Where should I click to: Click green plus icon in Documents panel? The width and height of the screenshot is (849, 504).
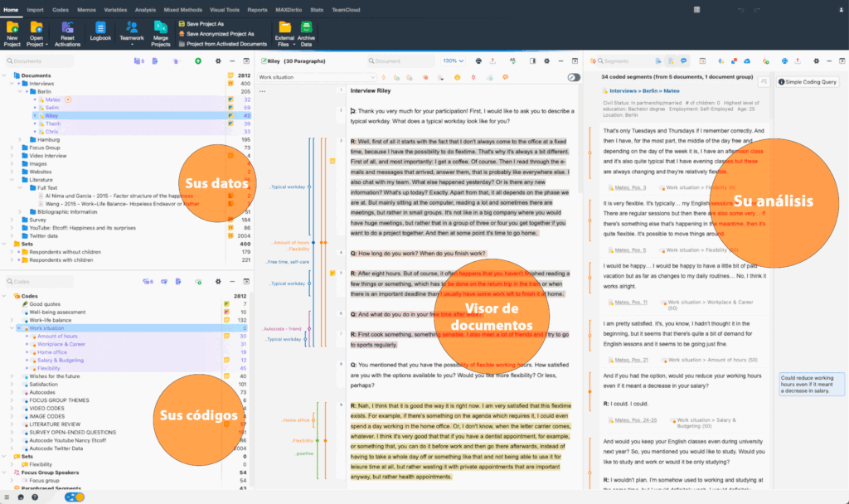pyautogui.click(x=199, y=61)
